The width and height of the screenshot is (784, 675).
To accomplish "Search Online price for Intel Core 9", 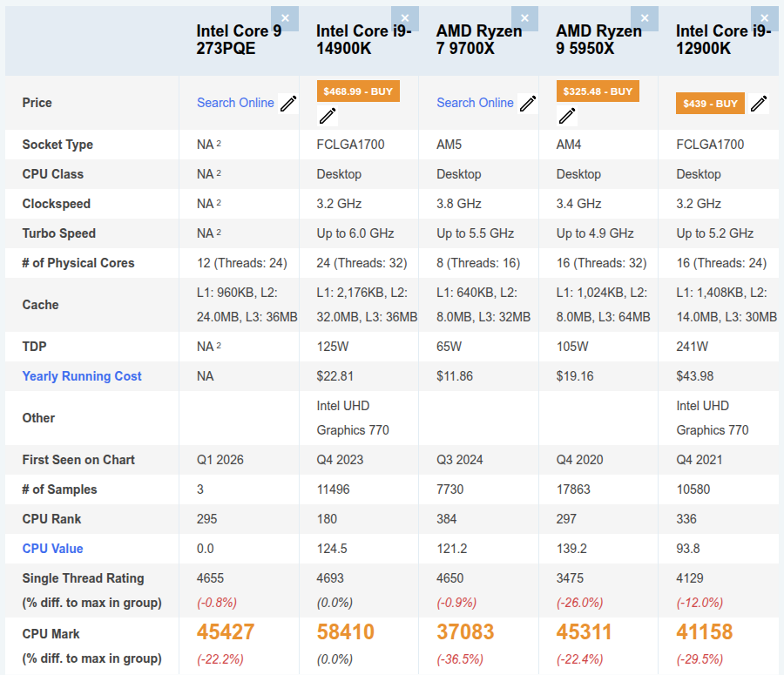I will click(235, 103).
